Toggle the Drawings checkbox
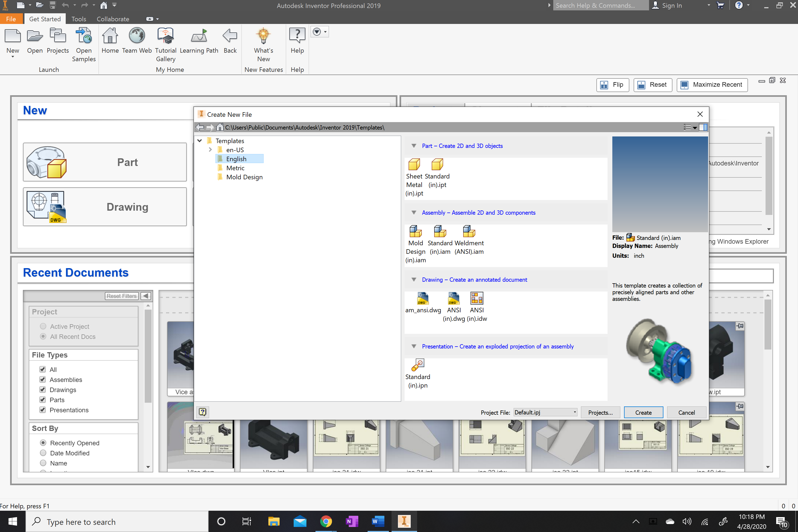 pos(42,389)
